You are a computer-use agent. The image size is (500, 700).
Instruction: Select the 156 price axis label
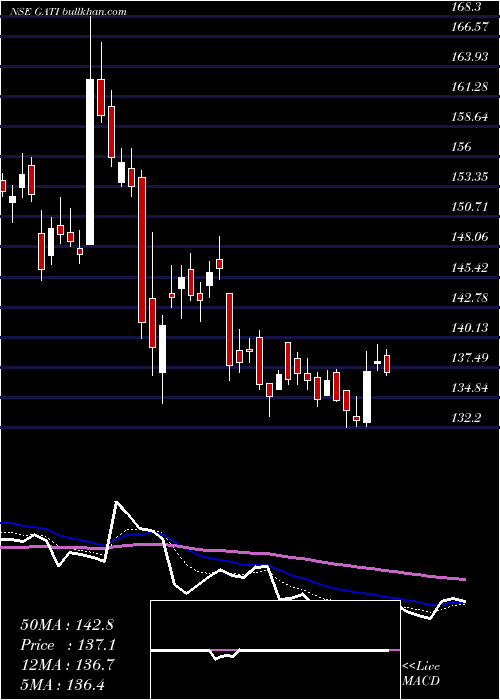462,147
